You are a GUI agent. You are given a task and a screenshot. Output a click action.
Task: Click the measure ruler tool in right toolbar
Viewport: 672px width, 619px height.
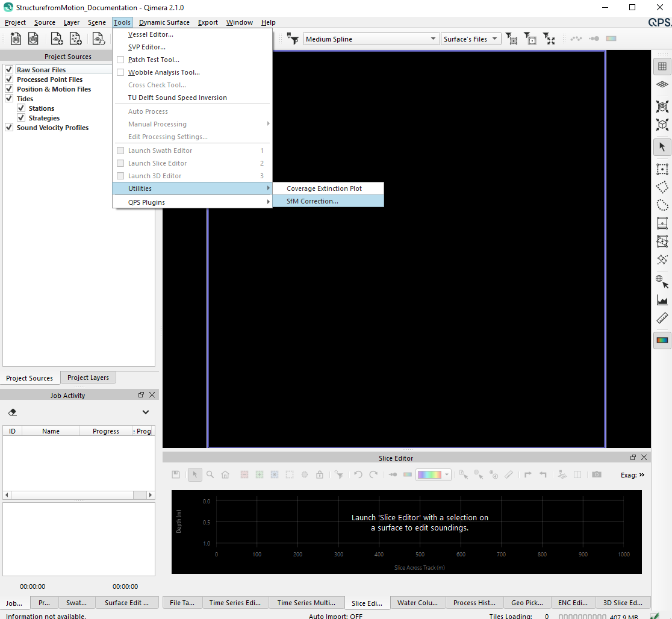point(662,318)
